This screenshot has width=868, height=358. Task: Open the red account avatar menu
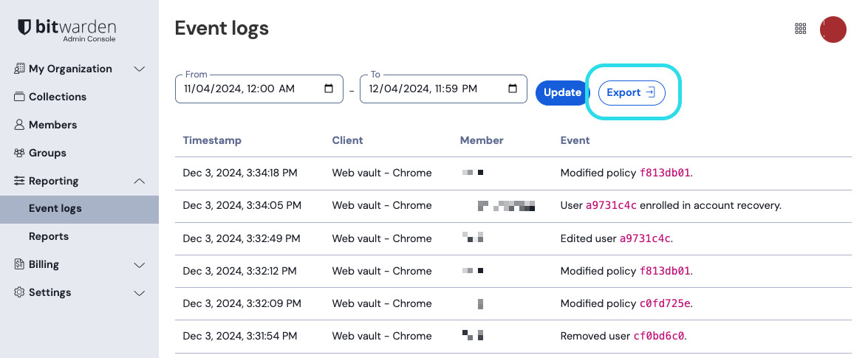point(833,30)
